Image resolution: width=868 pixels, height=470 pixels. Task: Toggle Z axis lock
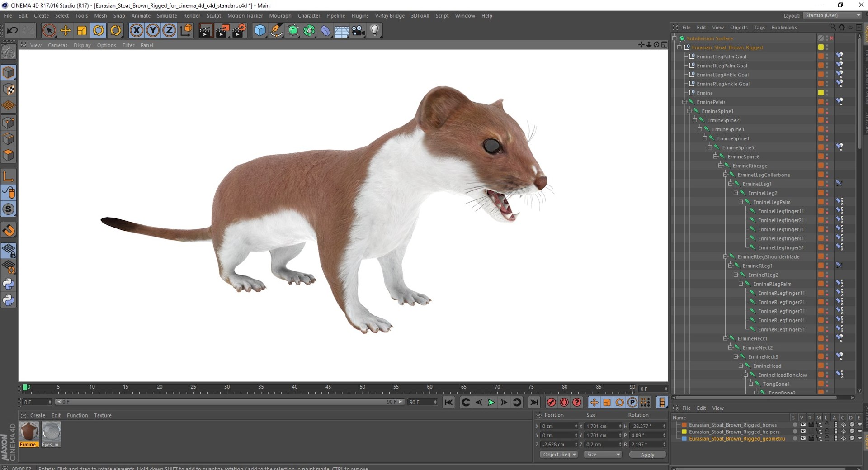[x=169, y=31]
